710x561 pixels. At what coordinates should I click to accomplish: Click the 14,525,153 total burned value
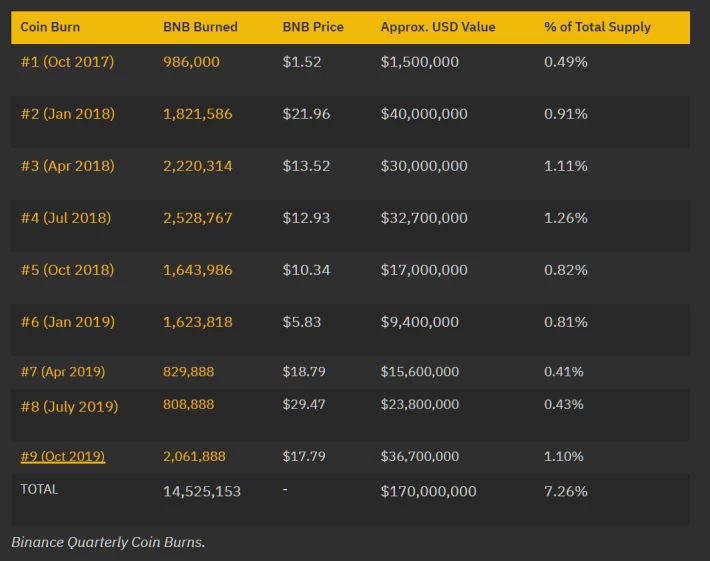[x=202, y=491]
